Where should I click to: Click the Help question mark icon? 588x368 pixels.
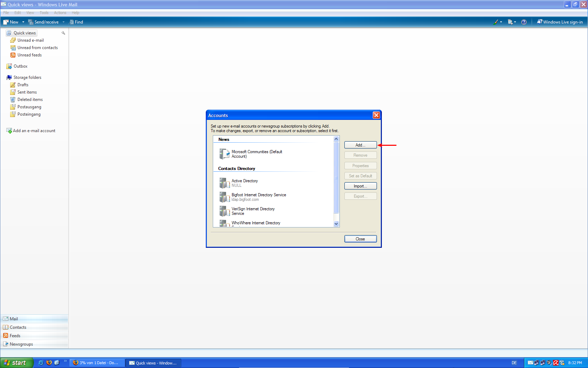pos(524,22)
